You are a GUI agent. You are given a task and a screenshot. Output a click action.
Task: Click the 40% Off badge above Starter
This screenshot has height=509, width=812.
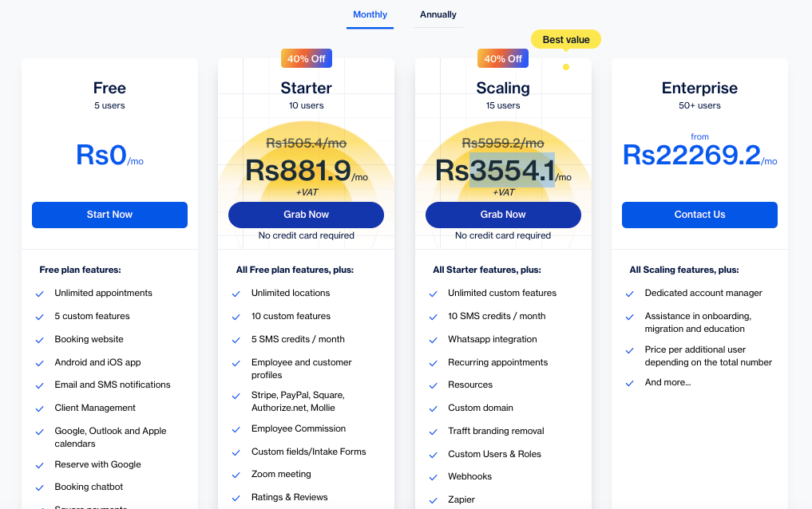306,58
